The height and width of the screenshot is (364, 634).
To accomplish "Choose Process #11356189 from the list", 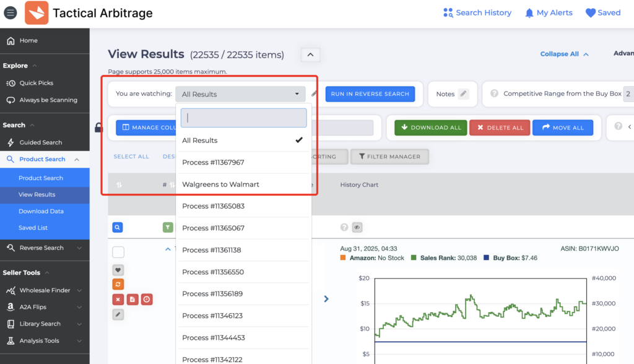I will coord(243,293).
